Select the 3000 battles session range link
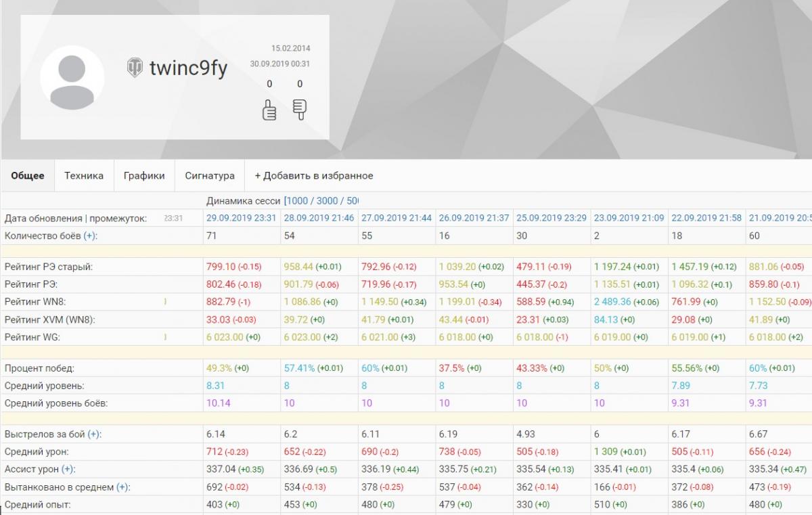The image size is (812, 515). (x=328, y=201)
